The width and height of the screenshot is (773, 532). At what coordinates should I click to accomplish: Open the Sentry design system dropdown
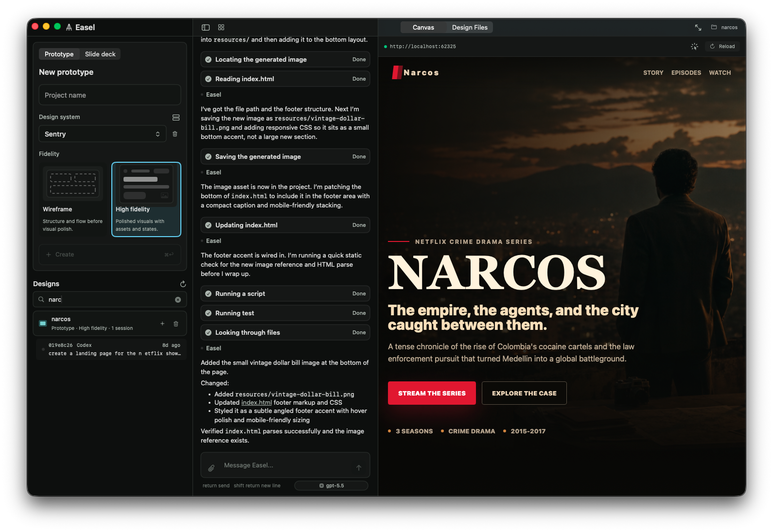tap(103, 134)
